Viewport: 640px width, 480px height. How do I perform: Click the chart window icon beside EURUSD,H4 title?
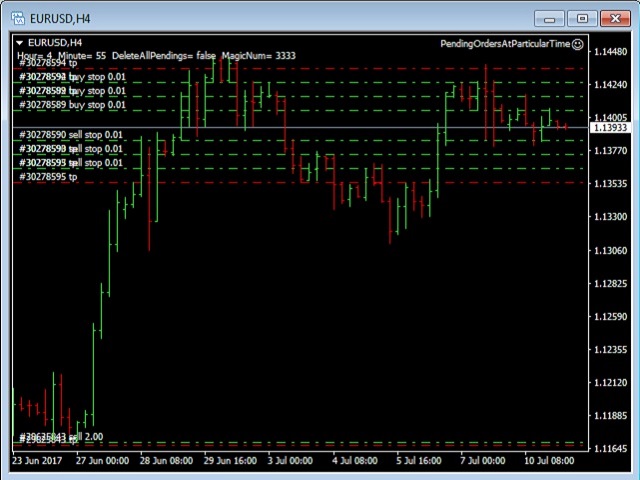18,19
